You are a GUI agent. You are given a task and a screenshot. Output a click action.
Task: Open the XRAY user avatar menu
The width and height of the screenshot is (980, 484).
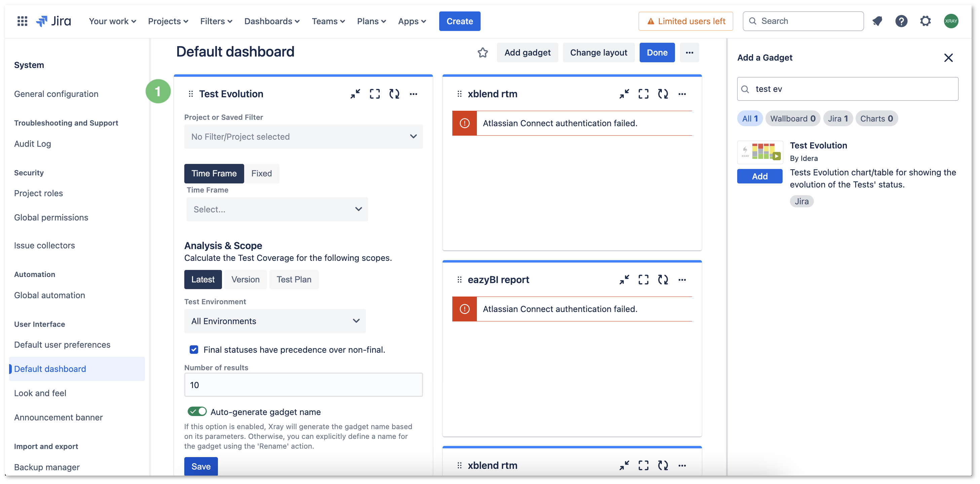(x=951, y=21)
